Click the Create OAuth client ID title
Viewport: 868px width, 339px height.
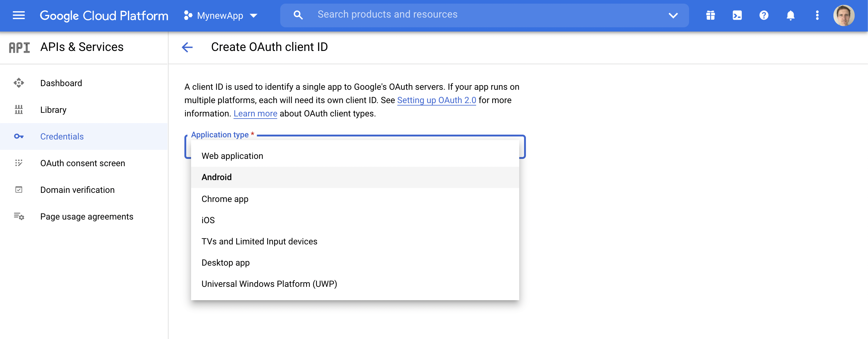coord(269,47)
